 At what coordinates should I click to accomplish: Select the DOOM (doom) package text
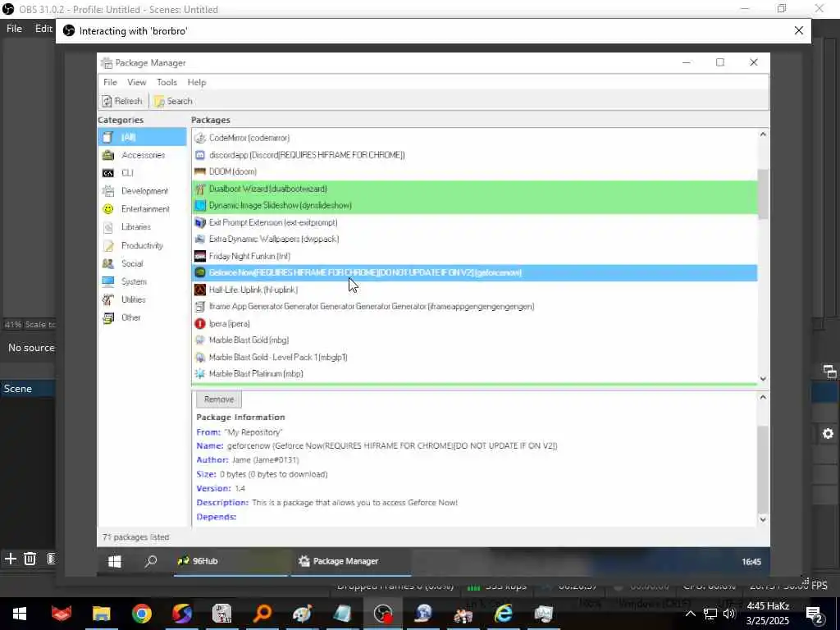pos(232,172)
